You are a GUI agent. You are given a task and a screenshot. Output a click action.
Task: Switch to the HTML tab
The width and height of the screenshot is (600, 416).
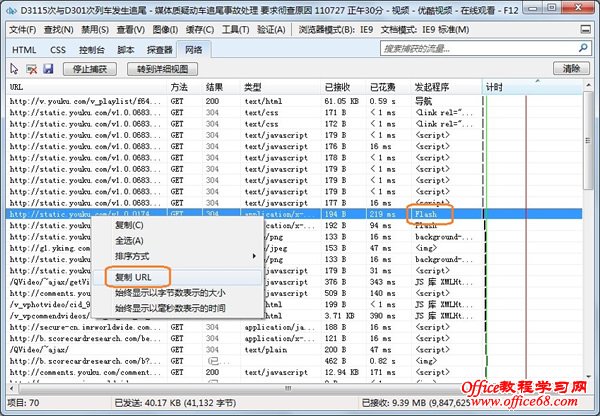pyautogui.click(x=24, y=50)
